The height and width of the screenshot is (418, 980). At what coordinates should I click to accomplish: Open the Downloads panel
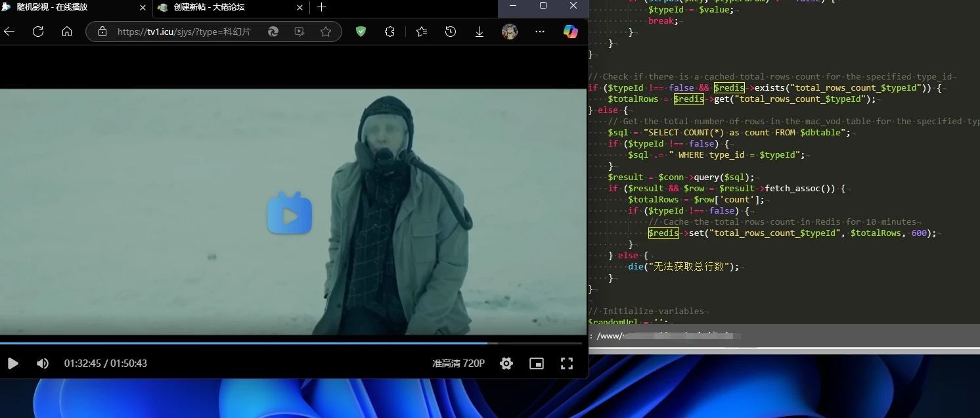coord(479,32)
